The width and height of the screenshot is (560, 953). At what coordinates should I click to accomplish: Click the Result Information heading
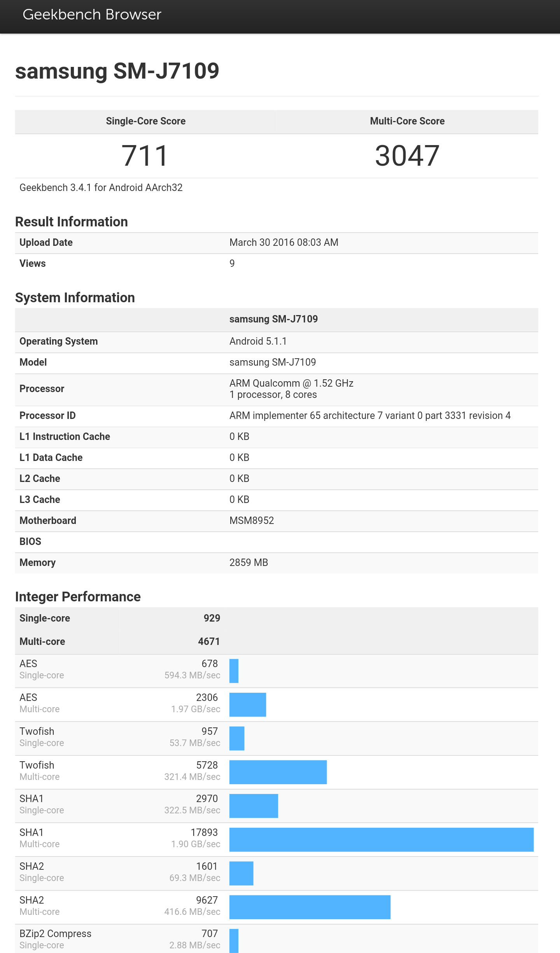click(x=72, y=222)
